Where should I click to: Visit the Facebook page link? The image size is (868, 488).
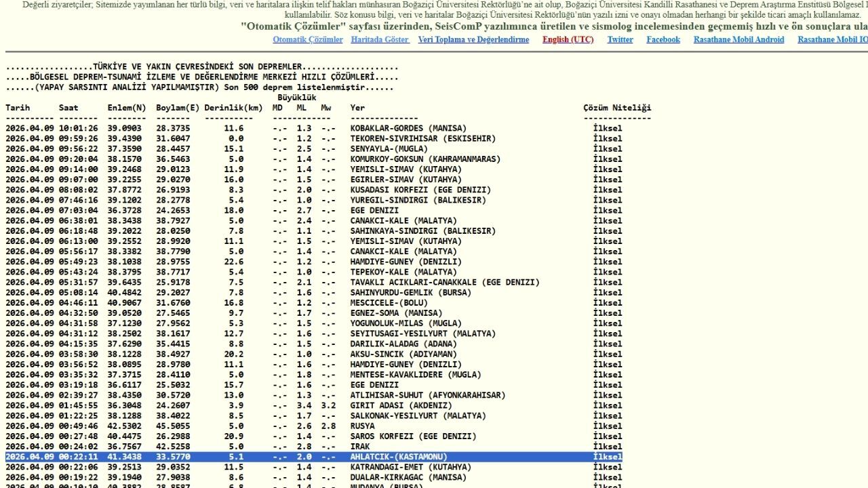pyautogui.click(x=663, y=40)
